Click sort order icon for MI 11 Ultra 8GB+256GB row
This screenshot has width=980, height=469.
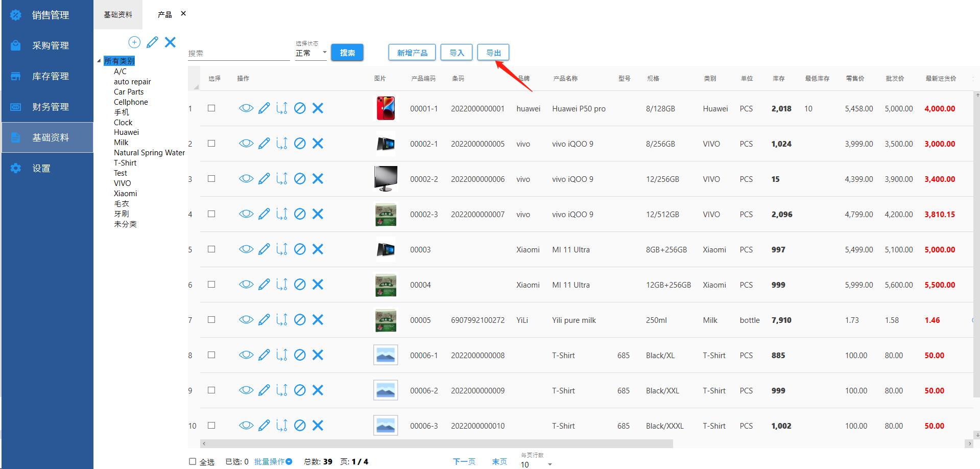[x=282, y=249]
